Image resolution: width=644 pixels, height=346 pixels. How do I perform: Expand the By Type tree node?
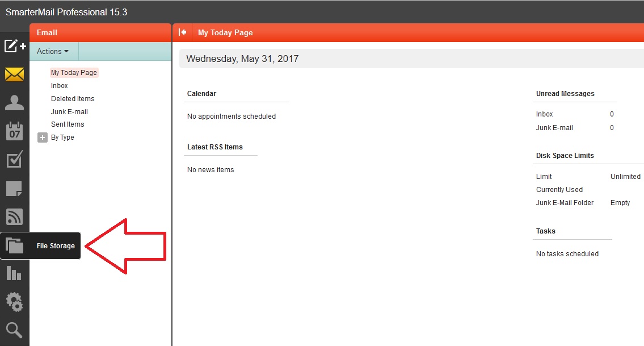(43, 137)
